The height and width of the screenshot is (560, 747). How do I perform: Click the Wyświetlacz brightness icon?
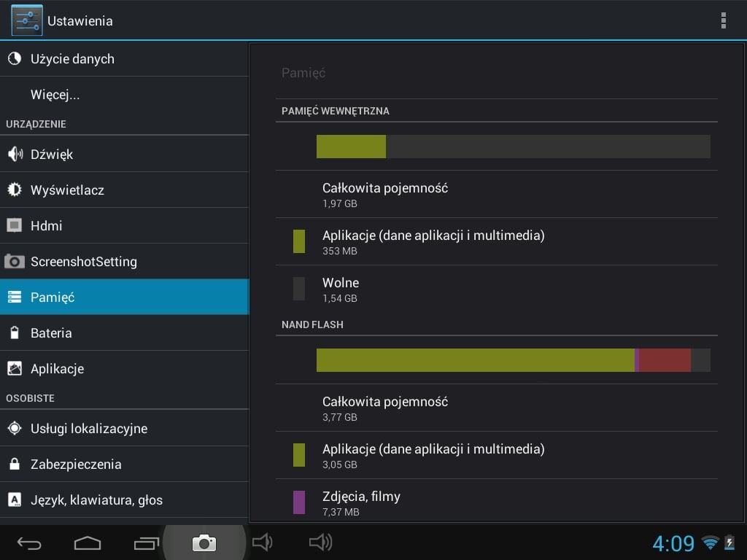[15, 190]
